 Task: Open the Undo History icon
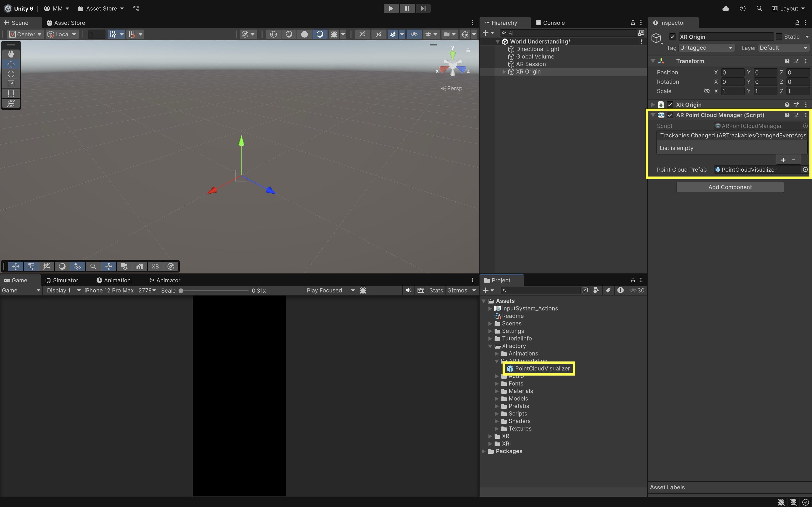(x=742, y=8)
